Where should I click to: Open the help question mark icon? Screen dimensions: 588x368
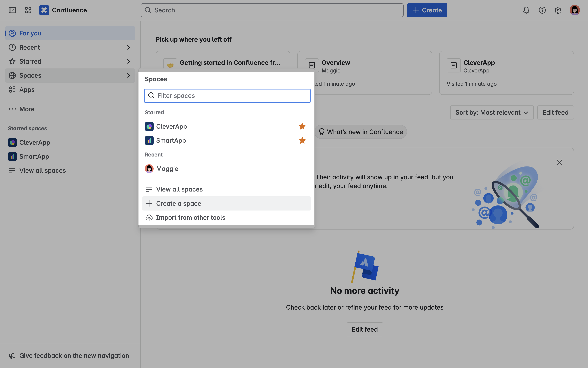click(x=542, y=10)
